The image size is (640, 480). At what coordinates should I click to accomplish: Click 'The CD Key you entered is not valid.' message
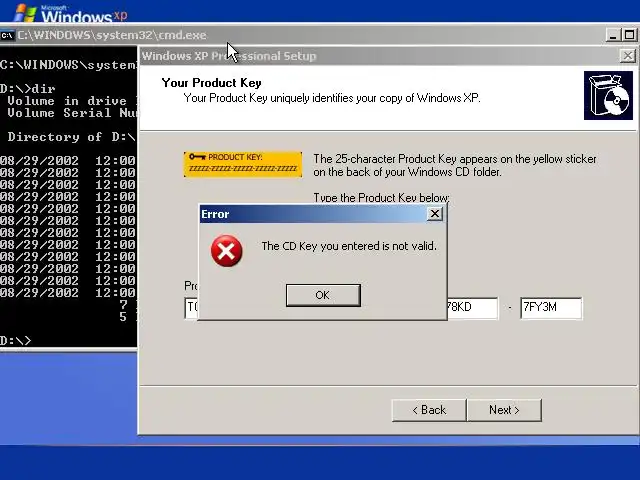349,246
